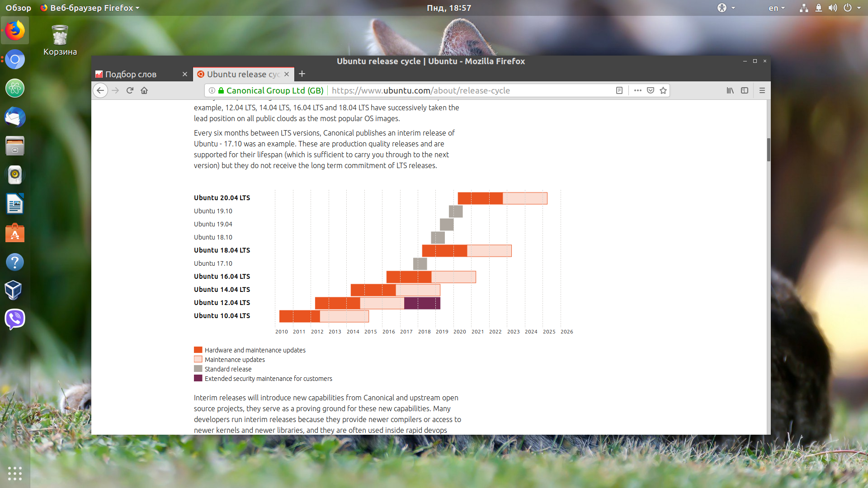
Task: Click the Ubuntu 18.04 LTS chart label
Action: (x=222, y=250)
